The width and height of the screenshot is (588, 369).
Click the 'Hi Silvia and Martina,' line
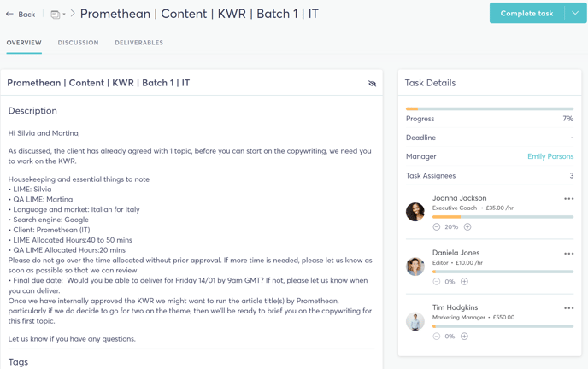click(x=44, y=133)
